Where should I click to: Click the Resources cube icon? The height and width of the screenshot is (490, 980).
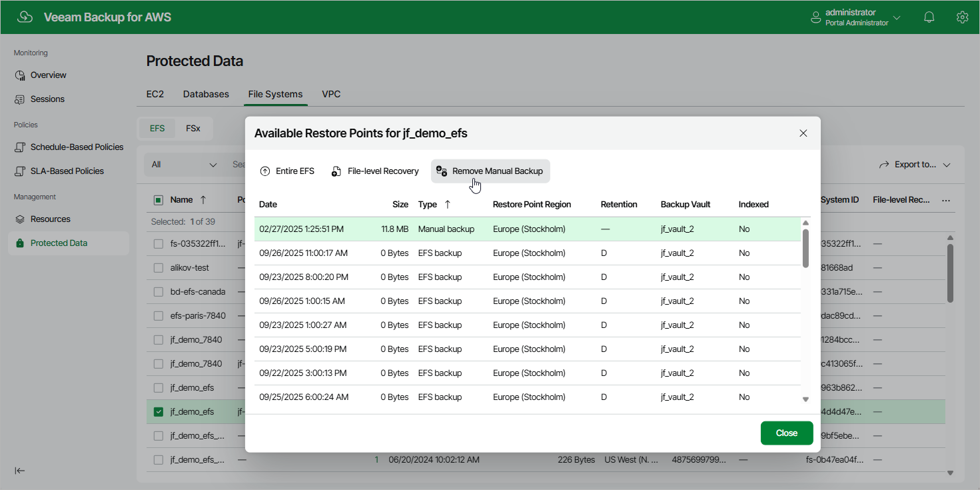pos(20,219)
